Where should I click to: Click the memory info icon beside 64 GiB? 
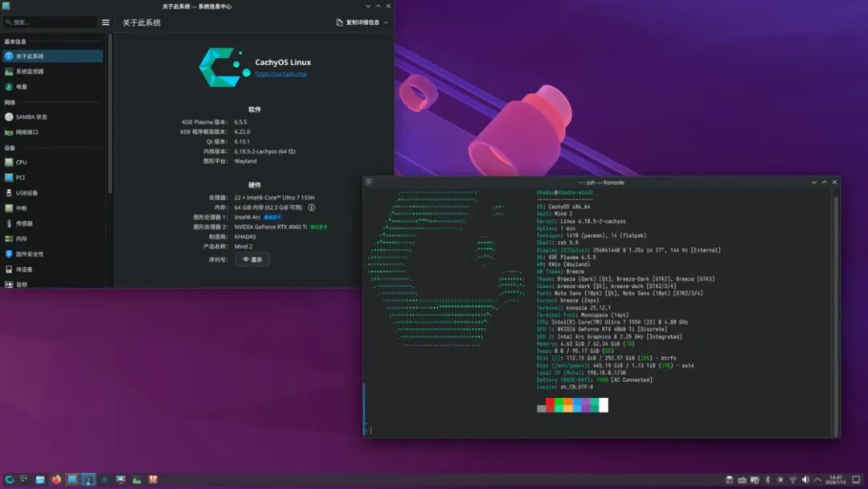point(312,208)
